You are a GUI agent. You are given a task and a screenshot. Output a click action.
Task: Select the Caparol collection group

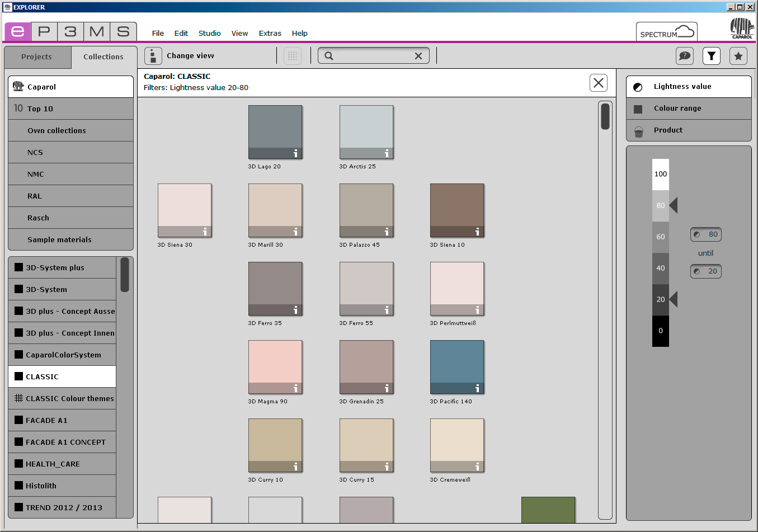70,87
